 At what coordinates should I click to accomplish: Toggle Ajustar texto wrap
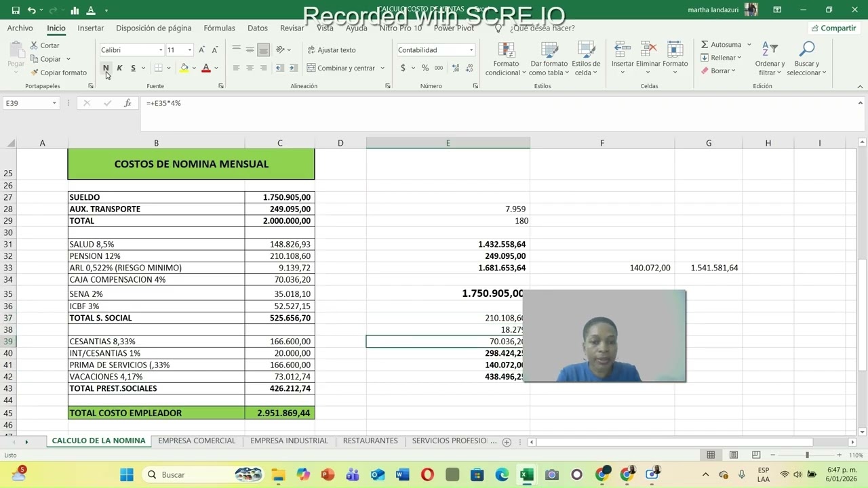coord(332,50)
